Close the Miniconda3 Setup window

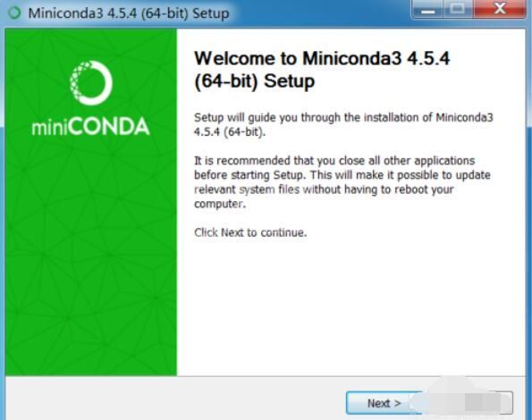coord(499,9)
